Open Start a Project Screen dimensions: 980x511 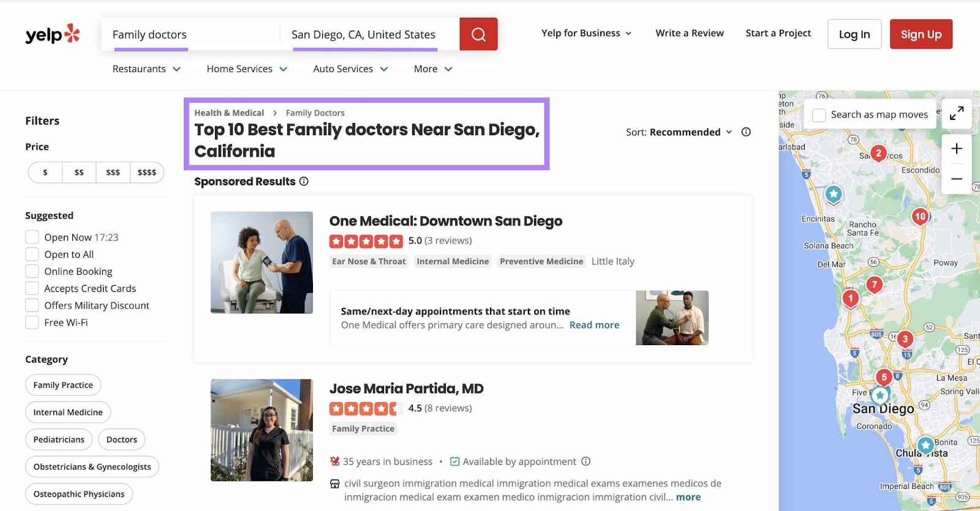778,33
